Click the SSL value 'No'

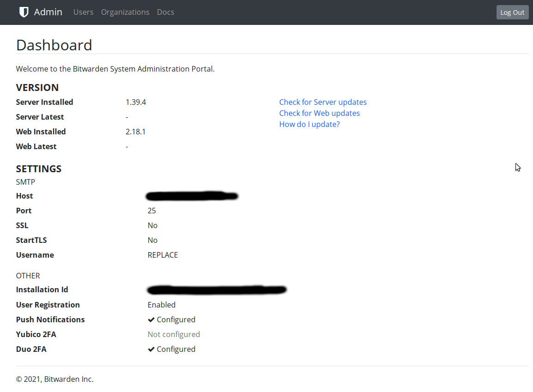(152, 226)
